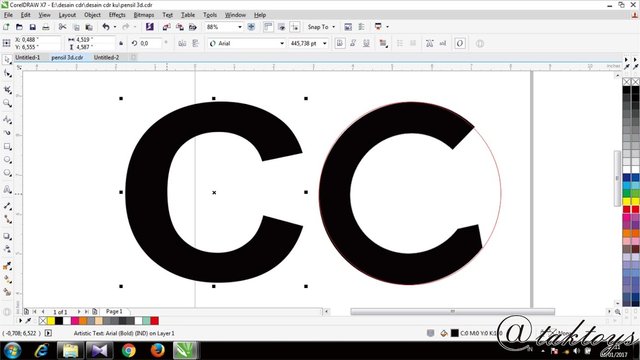Screen dimensions: 640x360
Task: Click the Snap To button
Action: [x=321, y=27]
